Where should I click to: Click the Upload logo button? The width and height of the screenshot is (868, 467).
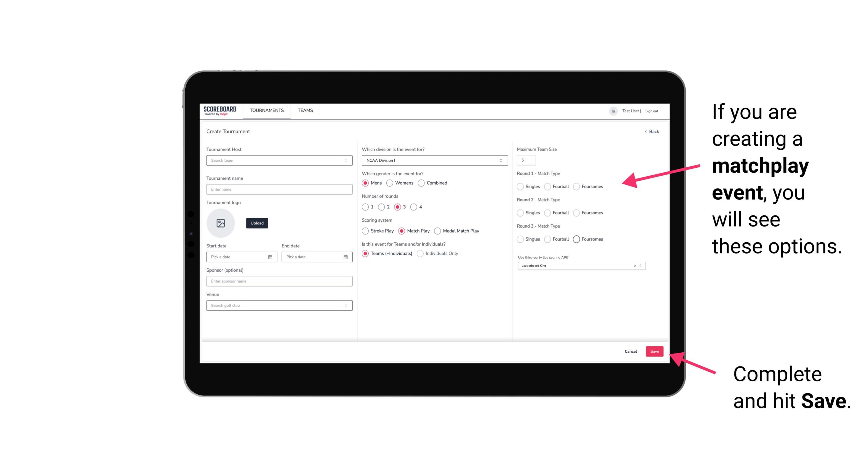click(256, 223)
